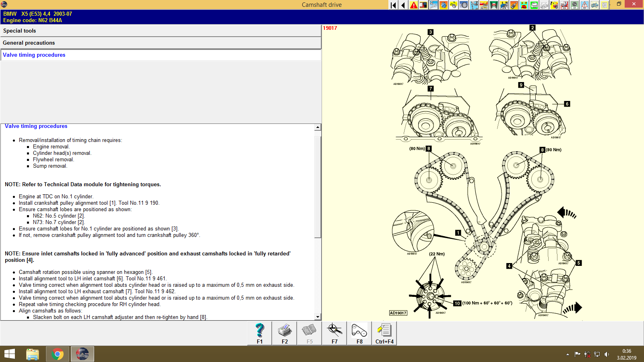The width and height of the screenshot is (644, 362).
Task: Select the spark plug service toolbar icon
Action: click(514, 5)
